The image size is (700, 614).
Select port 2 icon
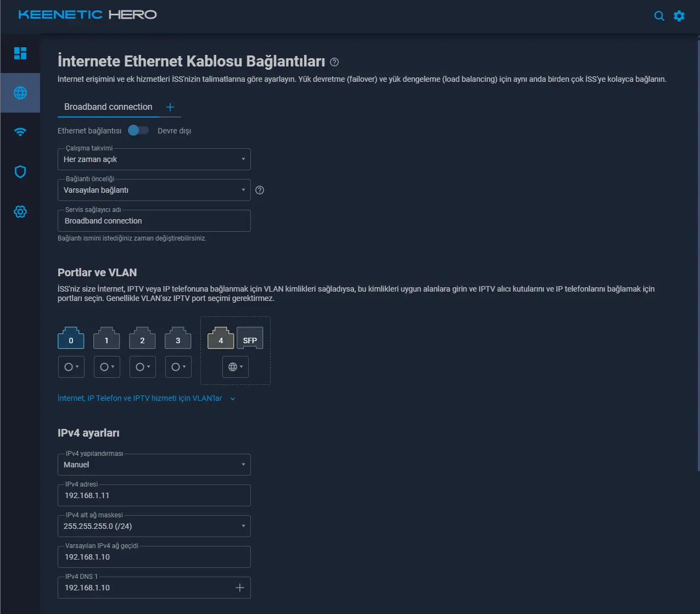click(142, 338)
